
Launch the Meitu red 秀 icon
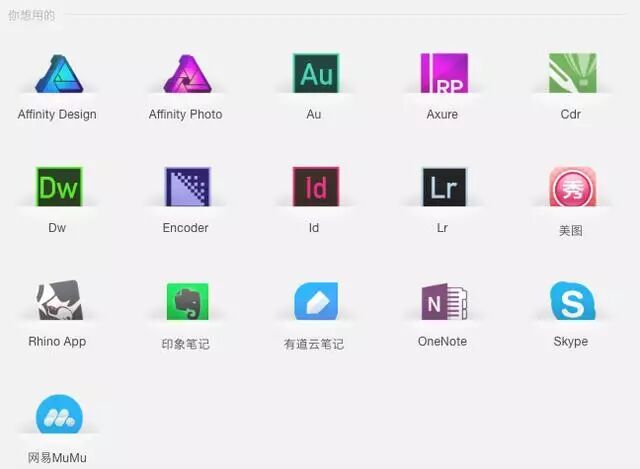click(x=573, y=187)
